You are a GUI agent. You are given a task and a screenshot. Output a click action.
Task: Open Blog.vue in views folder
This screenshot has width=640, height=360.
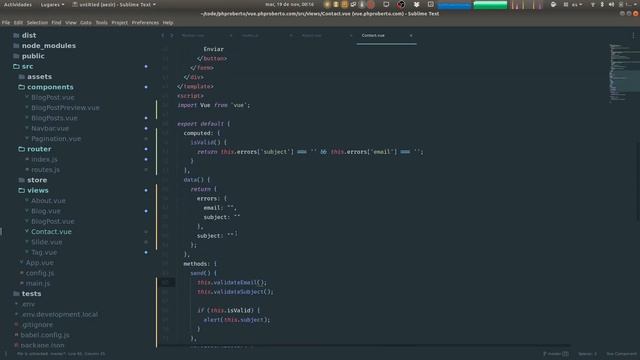[x=46, y=211]
